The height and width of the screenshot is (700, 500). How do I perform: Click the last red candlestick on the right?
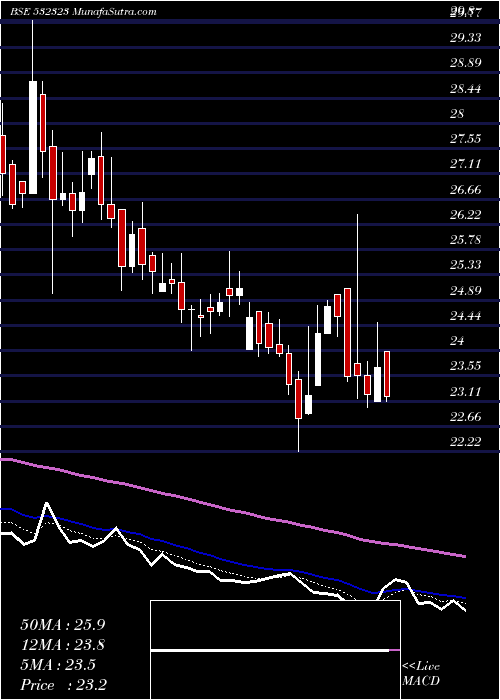pos(387,374)
